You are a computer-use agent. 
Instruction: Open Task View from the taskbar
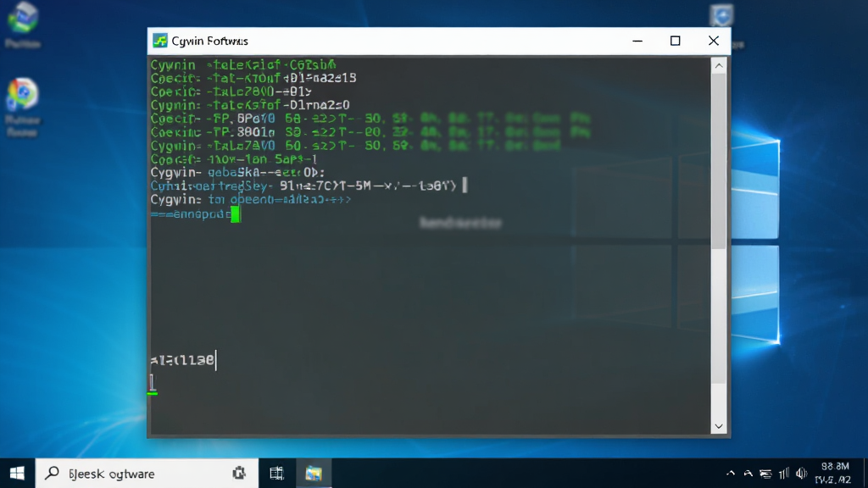[276, 473]
